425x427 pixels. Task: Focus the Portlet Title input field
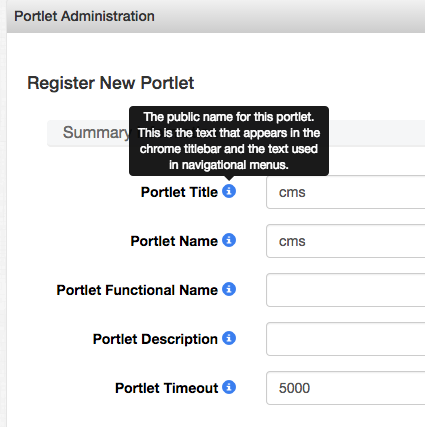pyautogui.click(x=346, y=192)
